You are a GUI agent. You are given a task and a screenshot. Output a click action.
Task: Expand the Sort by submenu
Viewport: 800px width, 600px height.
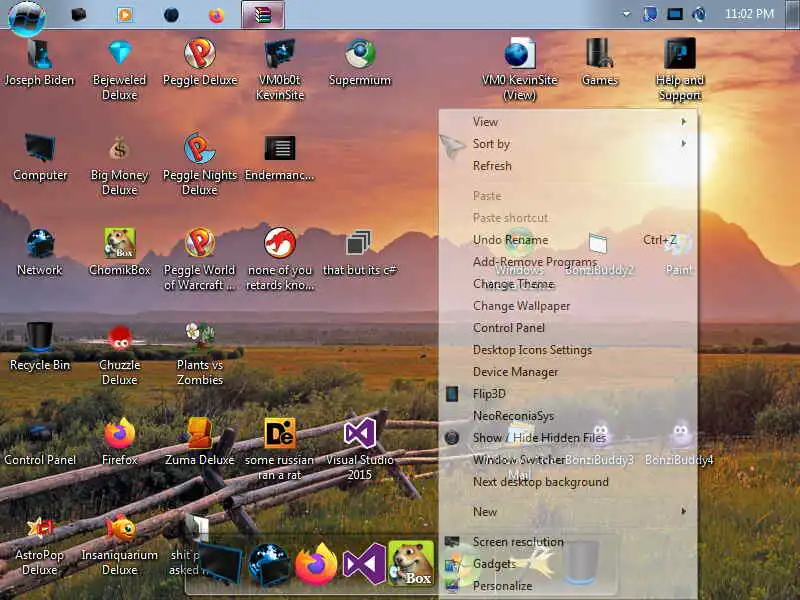tap(568, 144)
